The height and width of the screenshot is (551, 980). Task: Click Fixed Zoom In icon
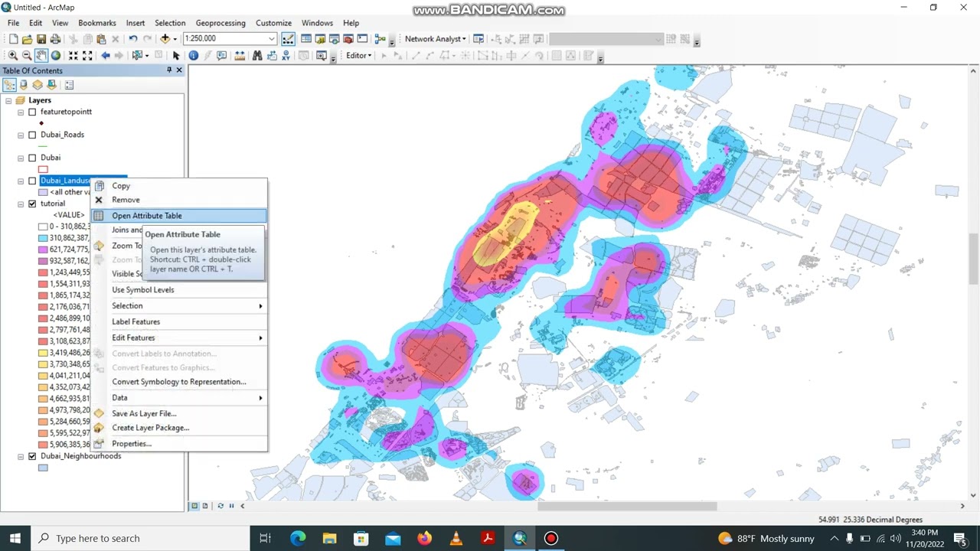[73, 56]
